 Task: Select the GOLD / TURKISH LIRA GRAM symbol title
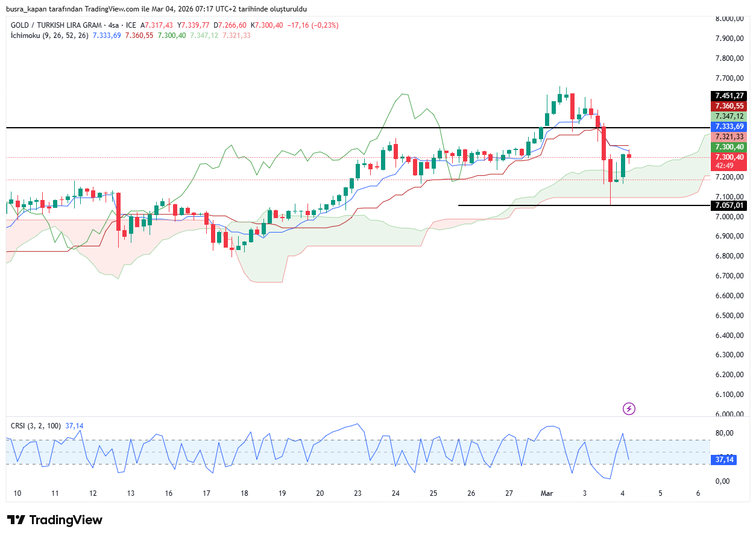click(56, 25)
